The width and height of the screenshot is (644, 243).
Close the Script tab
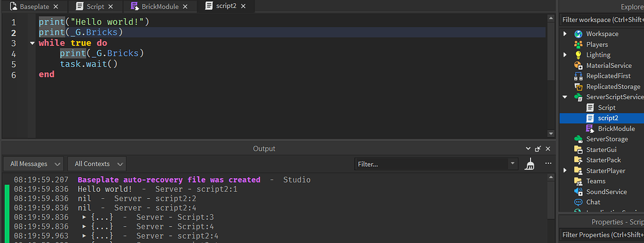coord(110,7)
